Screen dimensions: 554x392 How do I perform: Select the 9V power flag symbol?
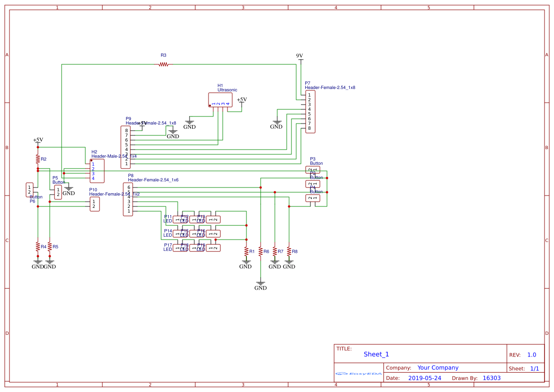[299, 58]
